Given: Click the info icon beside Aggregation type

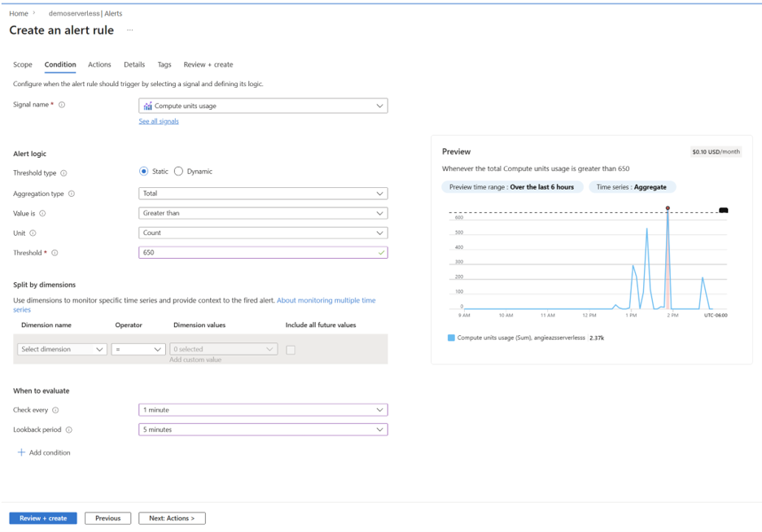Looking at the screenshot, I should point(72,194).
